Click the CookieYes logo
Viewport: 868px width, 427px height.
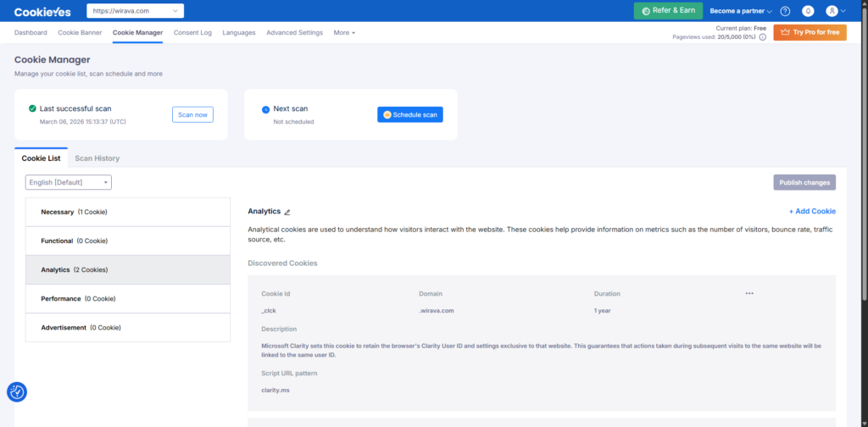[42, 11]
